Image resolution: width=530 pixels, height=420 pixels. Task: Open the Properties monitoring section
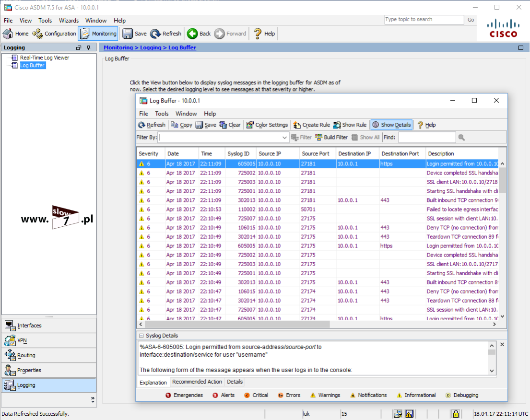(49, 370)
